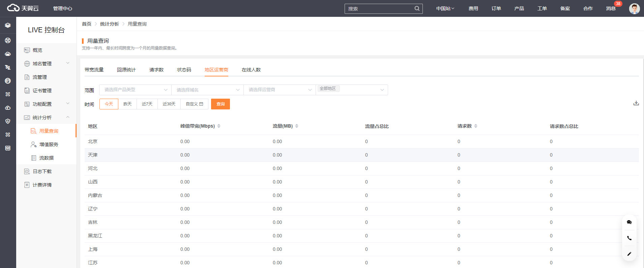Open the 请选择运营商 dropdown
This screenshot has height=268, width=644.
280,90
